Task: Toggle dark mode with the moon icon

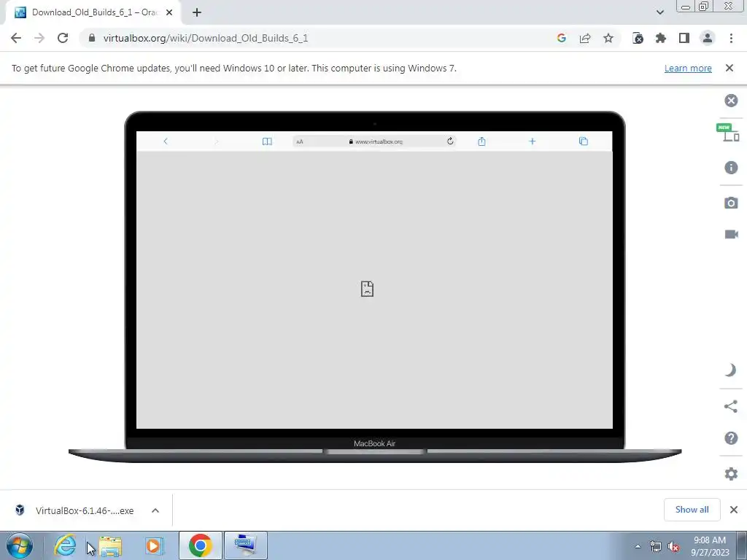Action: click(x=731, y=370)
